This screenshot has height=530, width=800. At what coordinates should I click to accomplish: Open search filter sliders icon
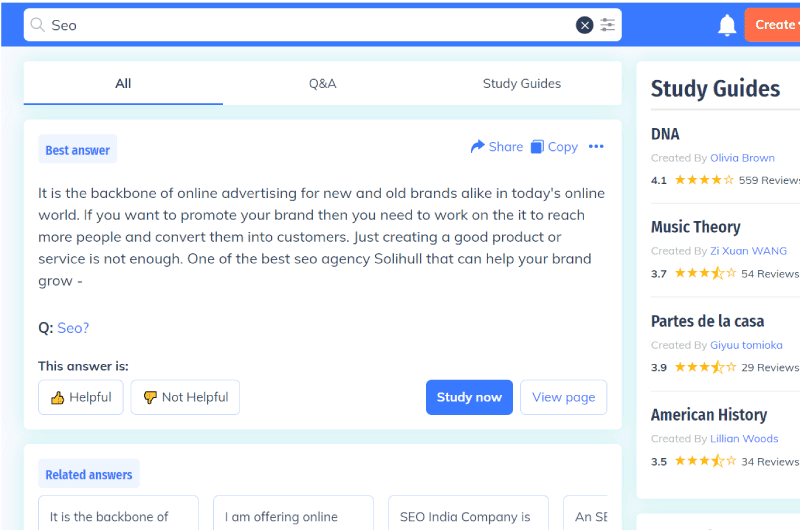607,25
